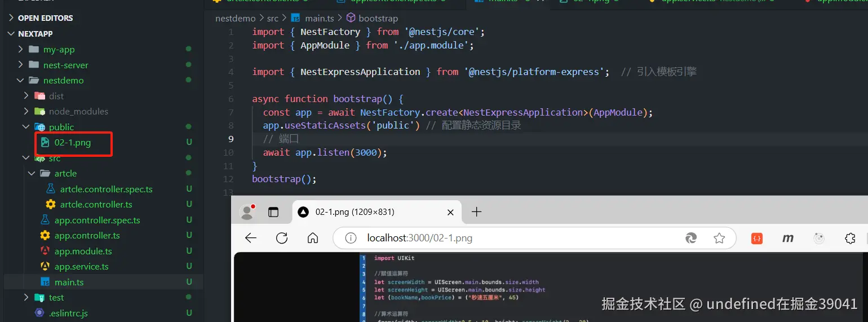Screen dimensions: 868x322
Task: Click the flask icon of artcle.controller.spec.ts
Action: [x=51, y=189]
